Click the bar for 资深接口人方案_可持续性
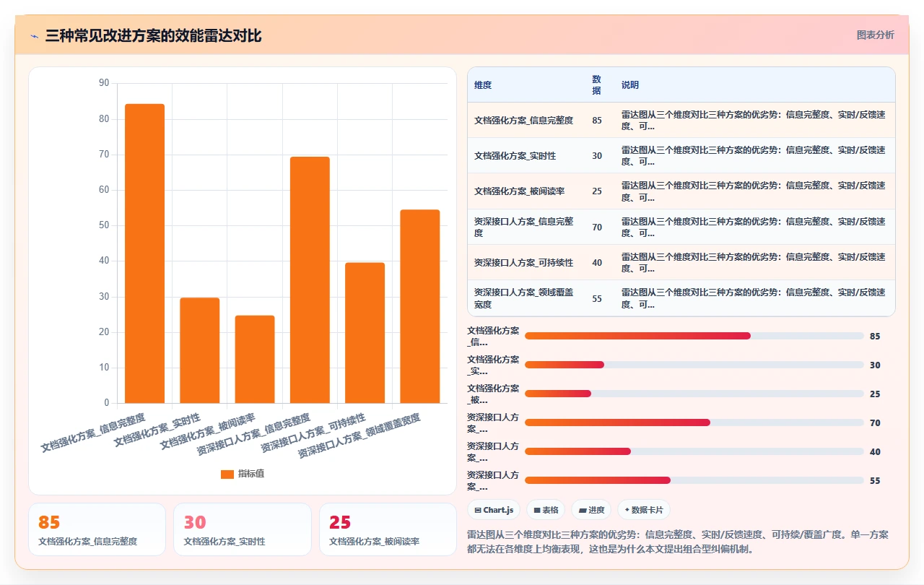 point(365,333)
